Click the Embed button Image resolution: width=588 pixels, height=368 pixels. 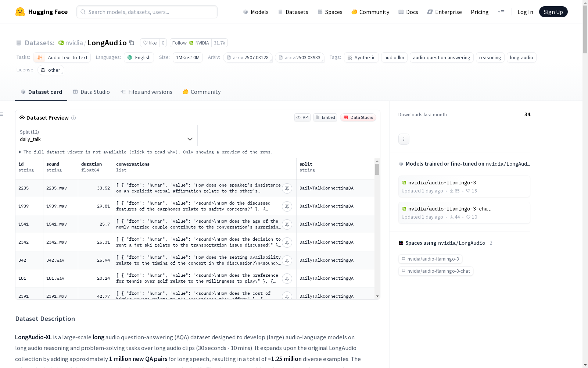click(x=325, y=117)
